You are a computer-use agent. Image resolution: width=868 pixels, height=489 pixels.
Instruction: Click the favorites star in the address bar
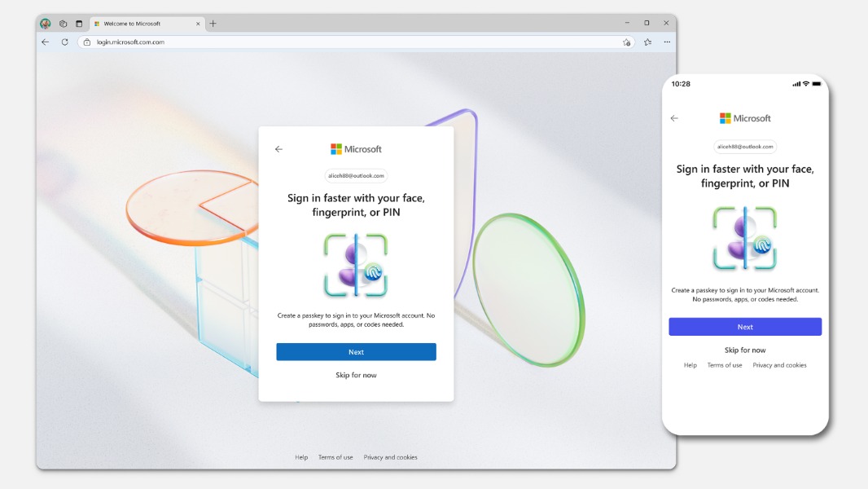click(x=625, y=42)
